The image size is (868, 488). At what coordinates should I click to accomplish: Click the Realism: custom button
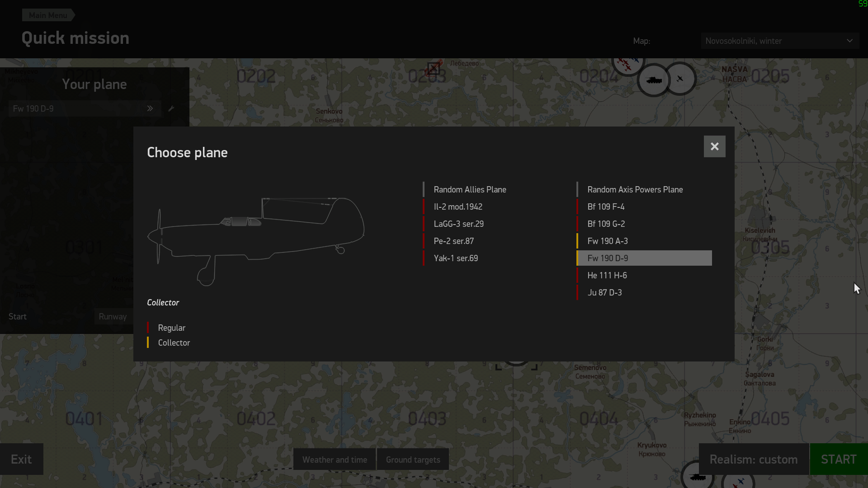click(753, 459)
